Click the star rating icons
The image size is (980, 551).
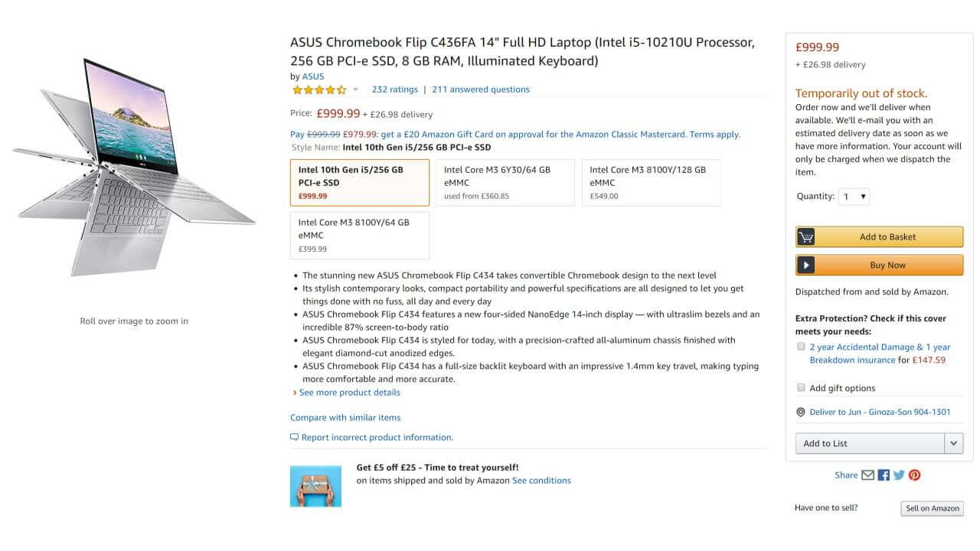click(318, 90)
